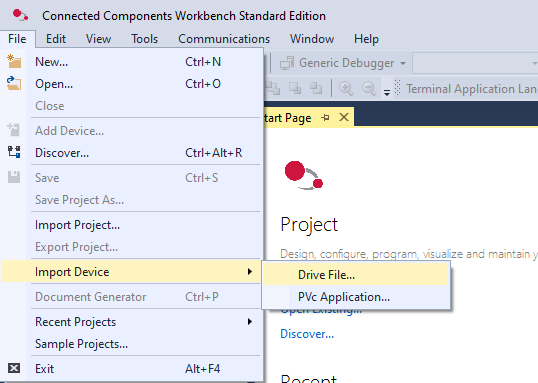Expand the Import Device submenu arrow
Viewport: 538px width, 383px height.
coord(250,272)
